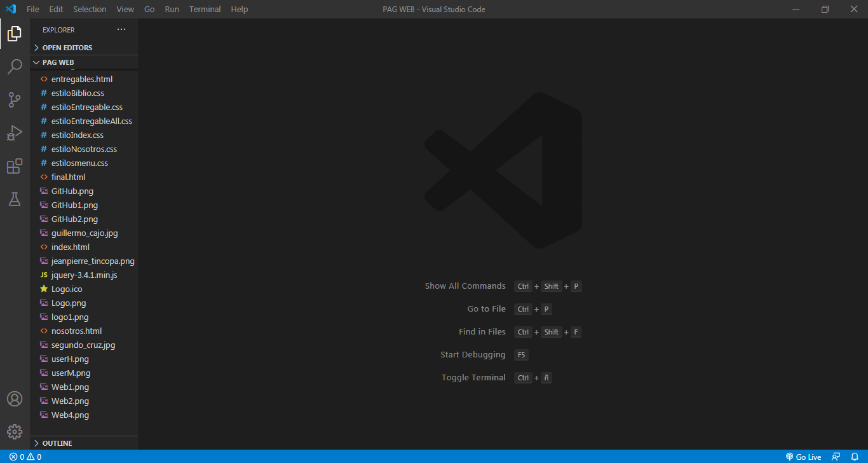This screenshot has height=463, width=868.
Task: Select logo1.png file
Action: 84,317
